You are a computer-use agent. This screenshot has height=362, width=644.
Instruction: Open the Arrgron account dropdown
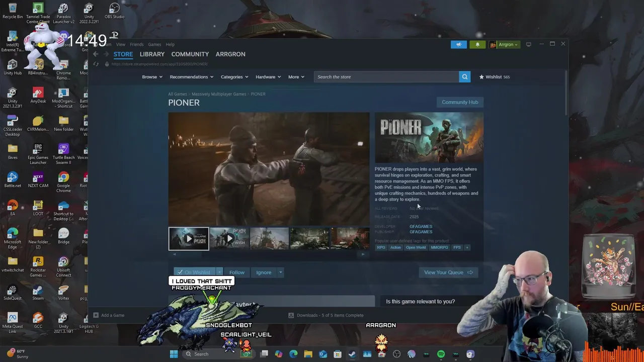(x=504, y=44)
